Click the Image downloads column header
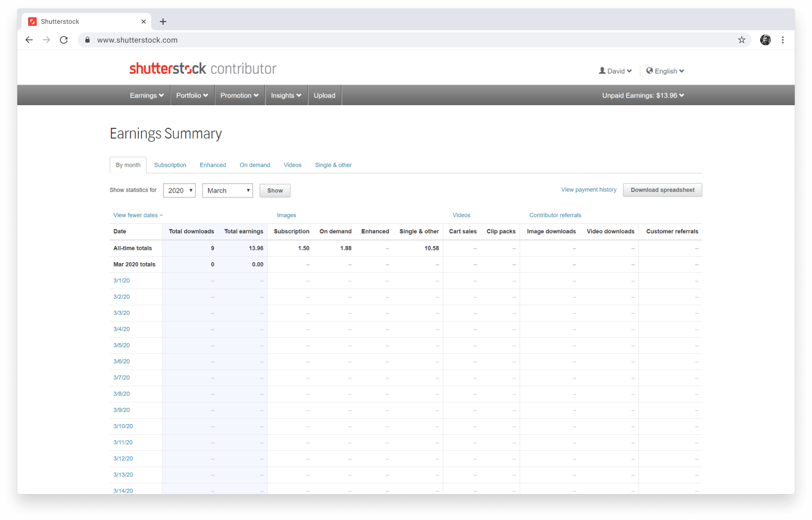The height and width of the screenshot is (520, 812). coord(551,231)
